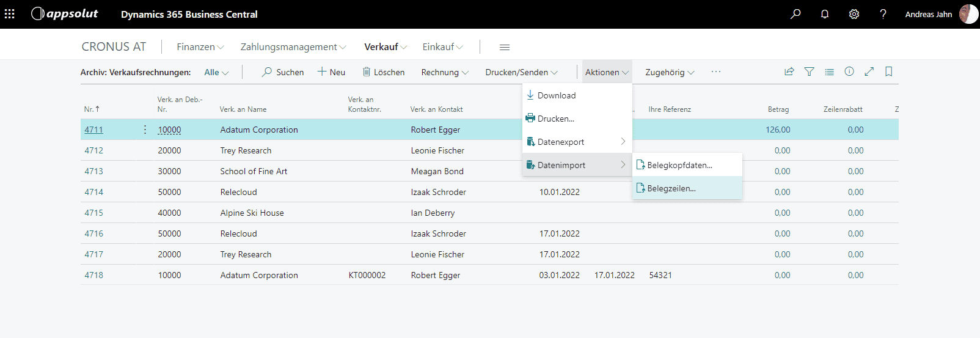Screen dimensions: 980x338
Task: Open the Drucken/Senden dropdown
Action: (521, 72)
